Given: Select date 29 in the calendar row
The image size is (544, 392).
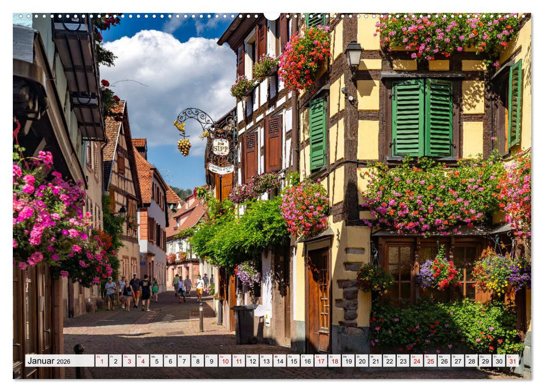Looking at the screenshot, I should pyautogui.click(x=485, y=361).
